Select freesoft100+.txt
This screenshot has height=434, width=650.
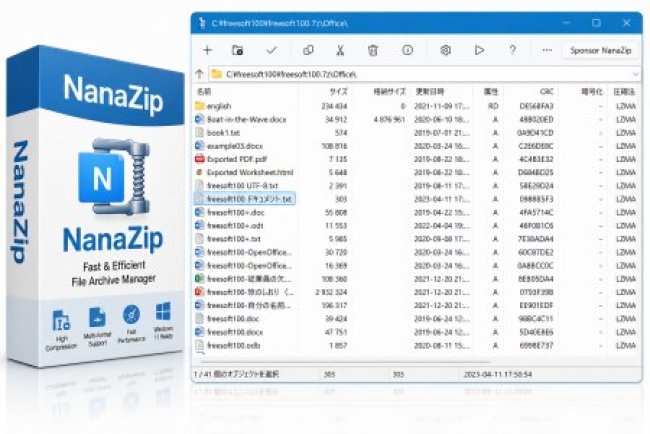coord(234,239)
